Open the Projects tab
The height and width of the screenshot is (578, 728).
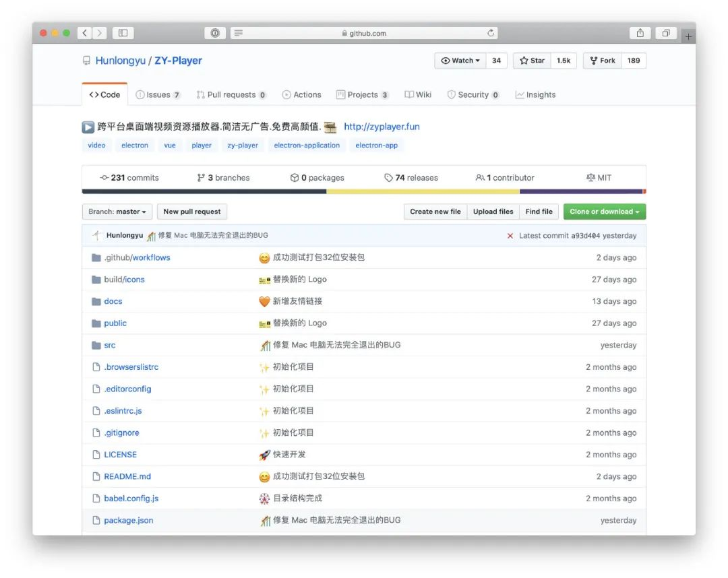pos(362,94)
